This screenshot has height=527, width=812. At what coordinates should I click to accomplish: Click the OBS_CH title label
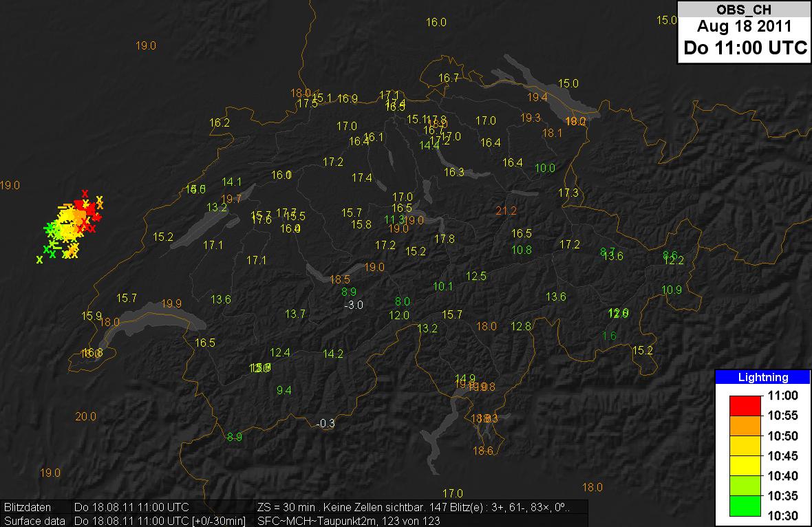[x=744, y=10]
